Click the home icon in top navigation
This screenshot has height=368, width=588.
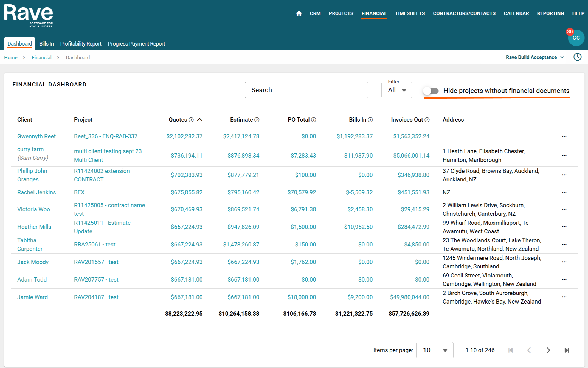coord(299,13)
